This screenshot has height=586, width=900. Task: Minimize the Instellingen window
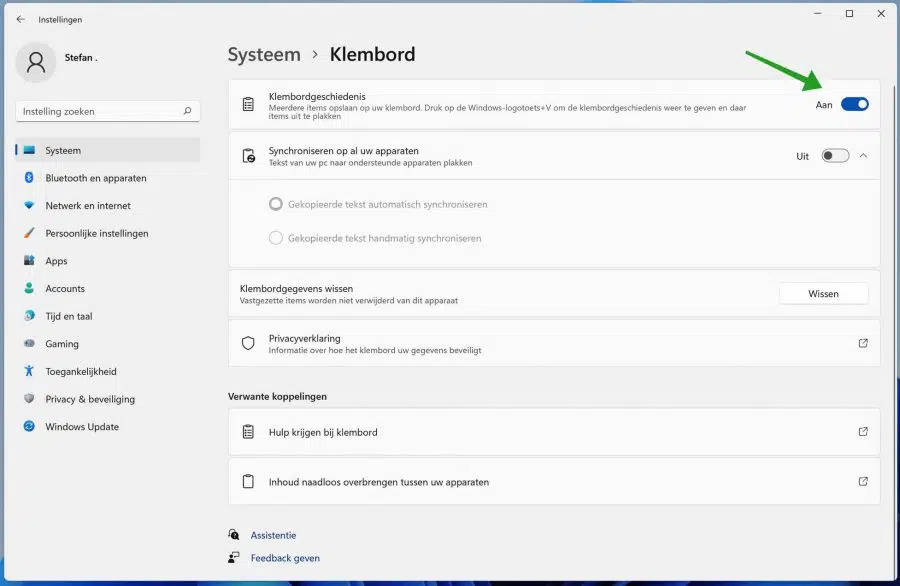(x=818, y=13)
